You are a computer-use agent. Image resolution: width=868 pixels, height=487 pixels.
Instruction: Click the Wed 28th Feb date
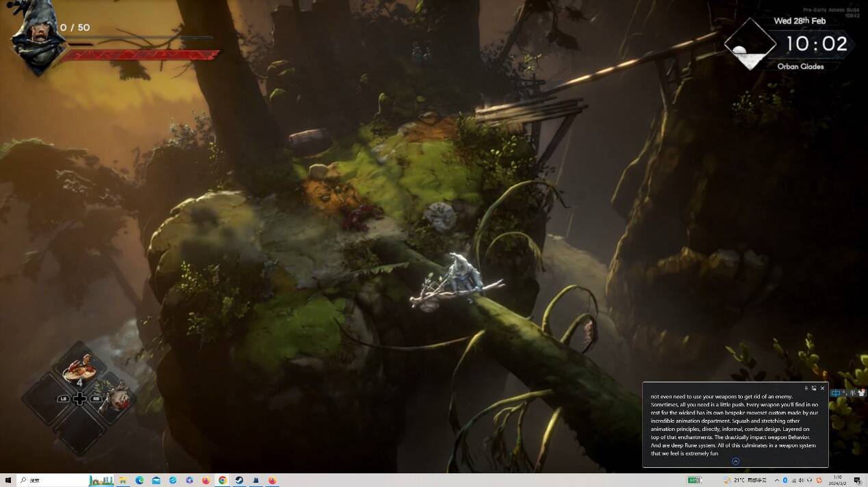pyautogui.click(x=800, y=21)
